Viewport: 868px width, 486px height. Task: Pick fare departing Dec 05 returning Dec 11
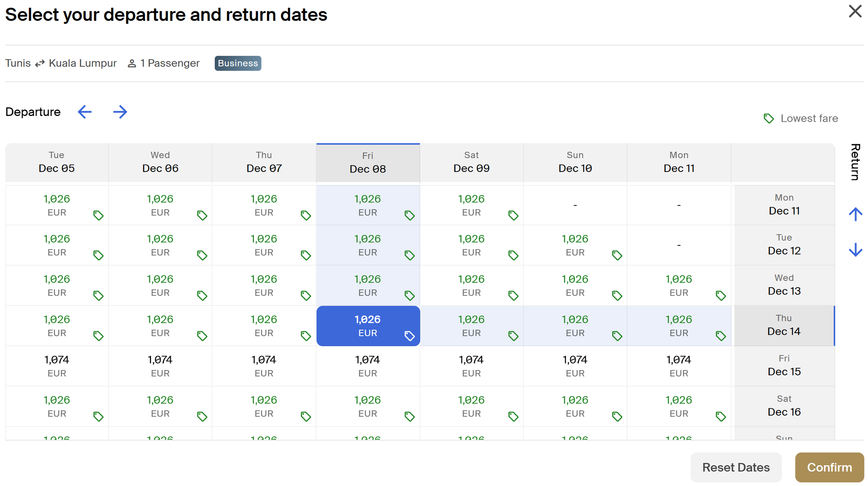(x=57, y=205)
